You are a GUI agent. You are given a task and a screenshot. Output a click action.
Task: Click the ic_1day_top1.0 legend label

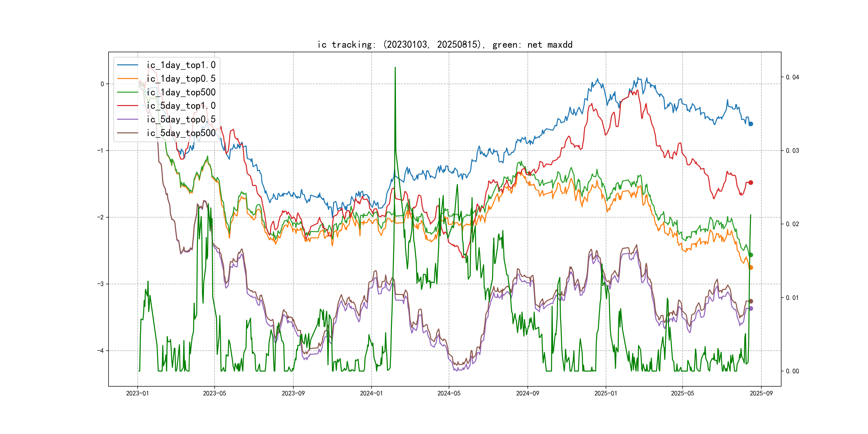tap(181, 65)
